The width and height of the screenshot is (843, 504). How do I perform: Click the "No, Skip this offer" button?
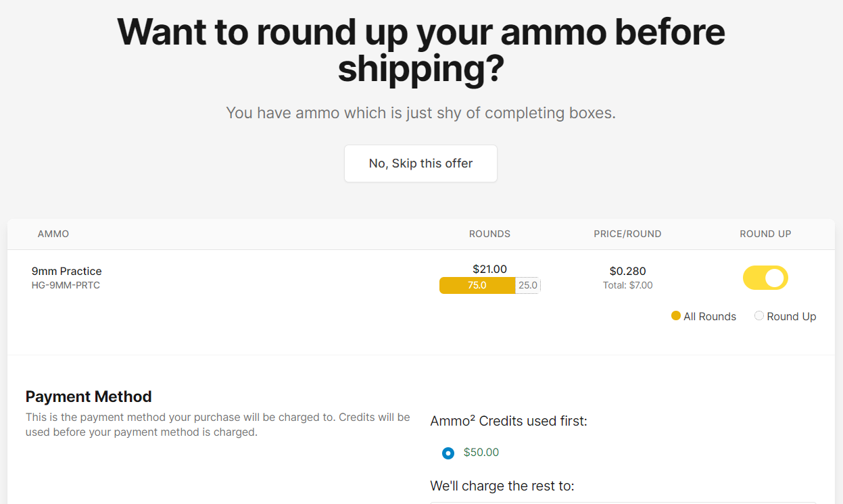(420, 163)
